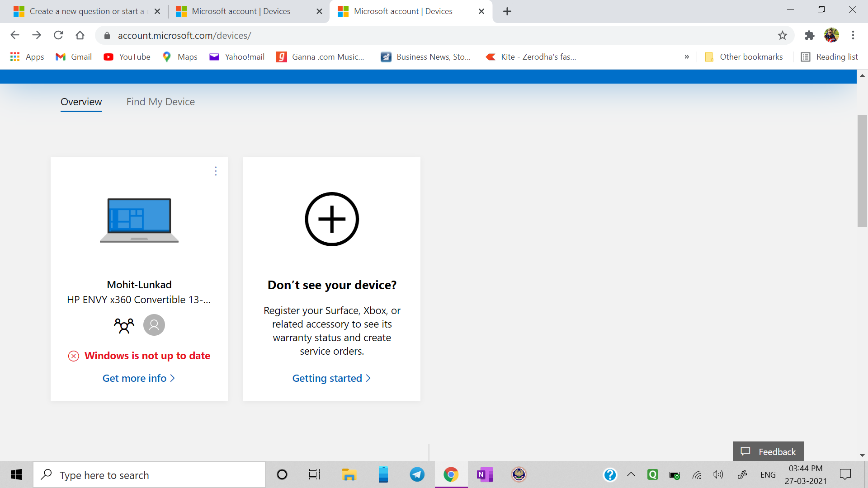Viewport: 868px width, 488px height.
Task: Open volume control in system tray
Action: (718, 474)
